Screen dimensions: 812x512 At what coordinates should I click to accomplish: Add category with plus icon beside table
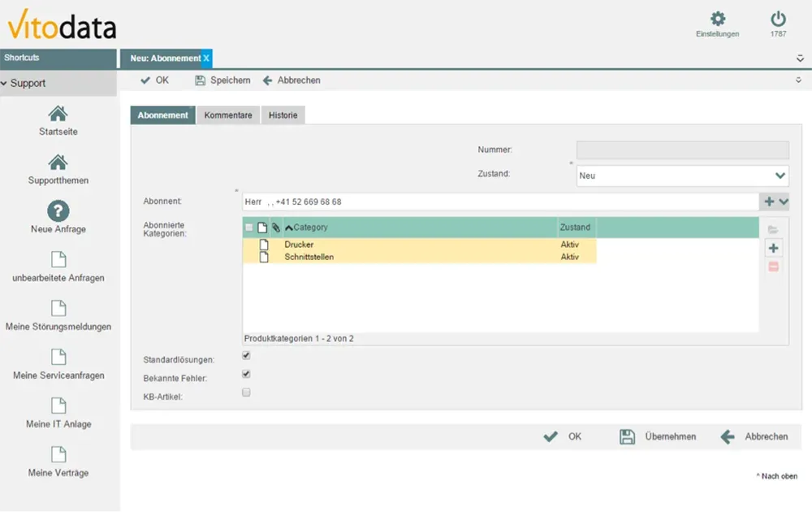[773, 248]
